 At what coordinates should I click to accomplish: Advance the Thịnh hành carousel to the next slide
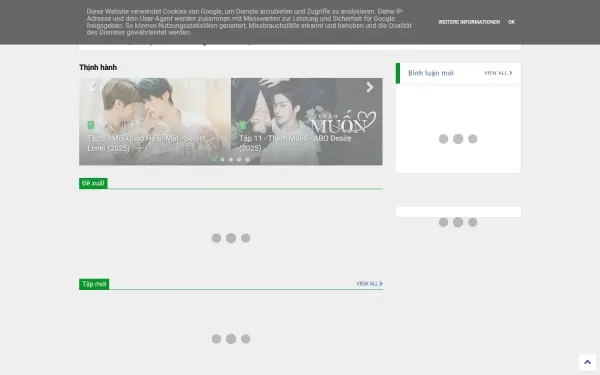pos(369,87)
